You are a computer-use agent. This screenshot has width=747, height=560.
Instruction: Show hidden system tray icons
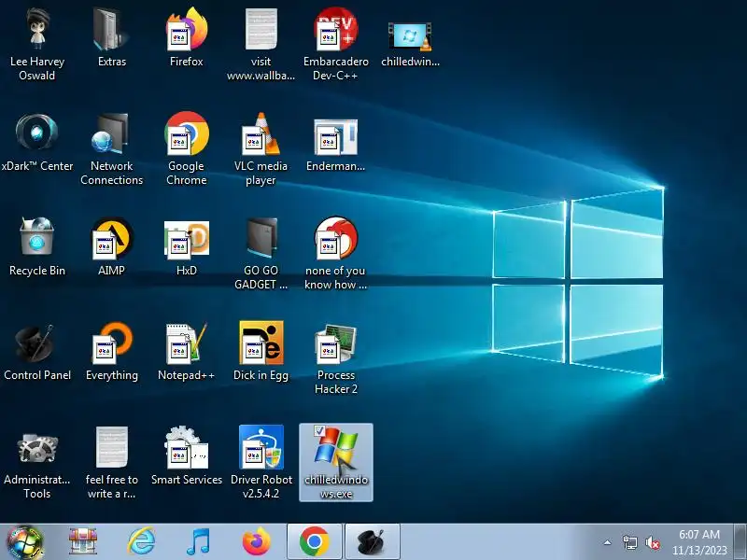point(608,542)
